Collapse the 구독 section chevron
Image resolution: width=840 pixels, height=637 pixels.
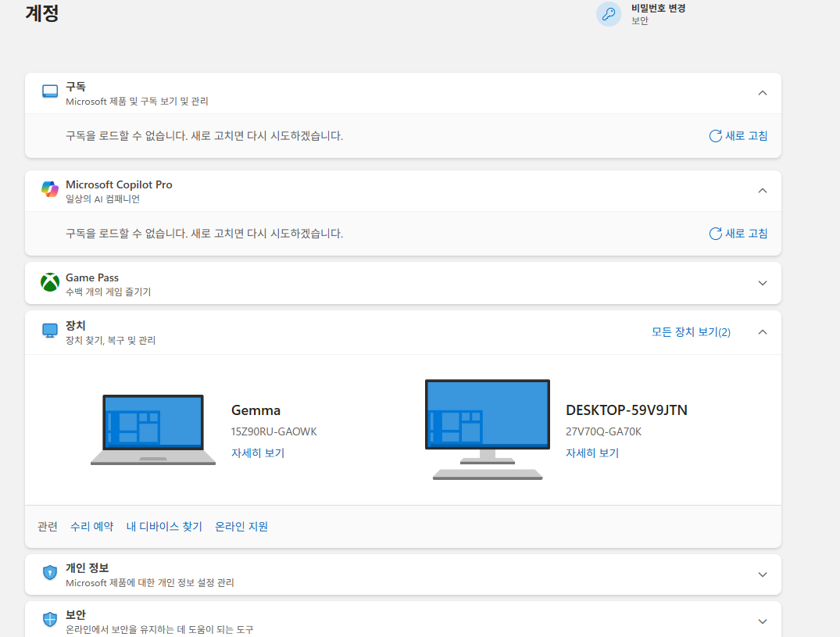[763, 93]
